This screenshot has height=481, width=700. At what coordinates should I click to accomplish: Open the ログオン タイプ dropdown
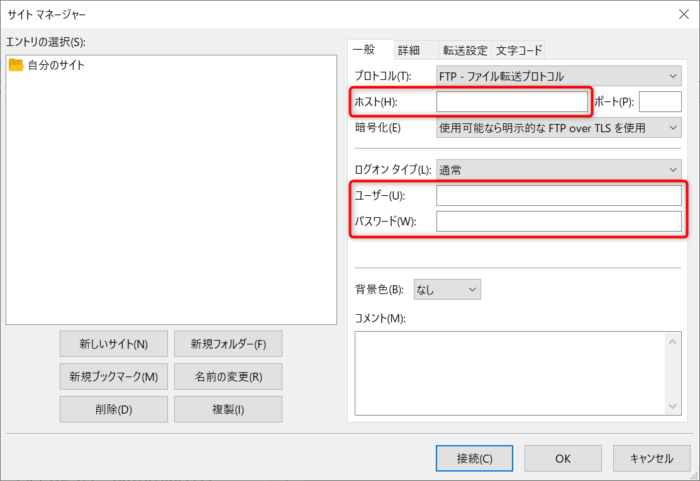click(x=558, y=170)
